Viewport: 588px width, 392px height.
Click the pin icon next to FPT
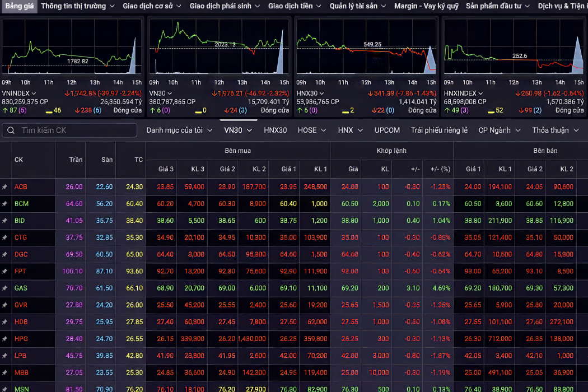5,271
